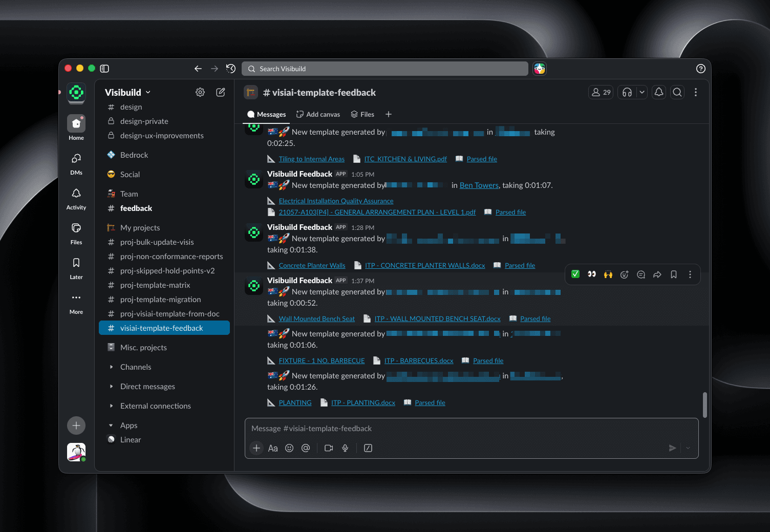
Task: Open the emoji picker in the composer
Action: tap(289, 448)
